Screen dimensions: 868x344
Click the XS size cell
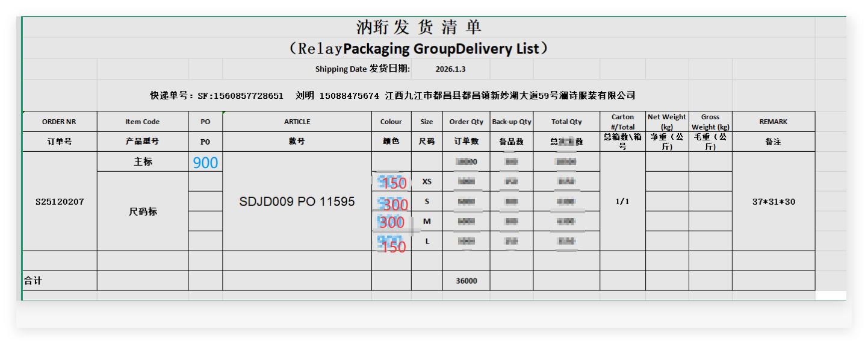click(x=427, y=182)
